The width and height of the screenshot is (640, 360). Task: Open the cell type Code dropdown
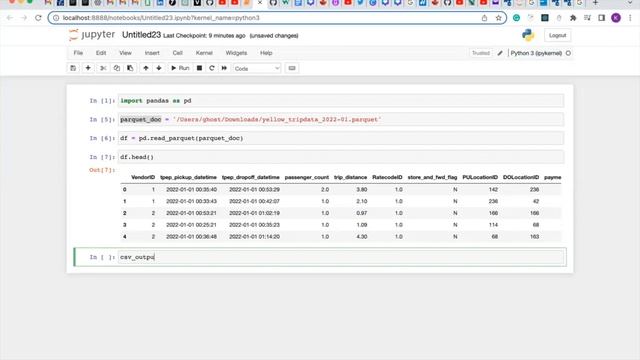pos(257,69)
